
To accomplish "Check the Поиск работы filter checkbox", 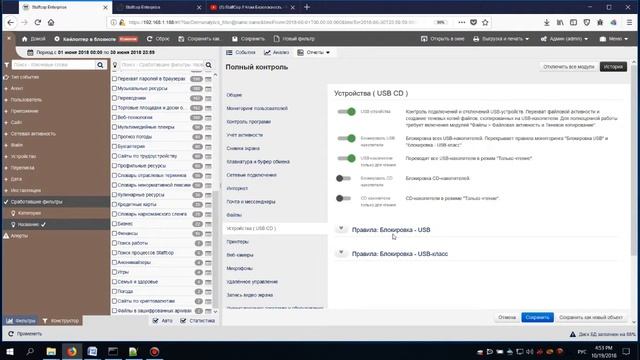I will click(115, 243).
